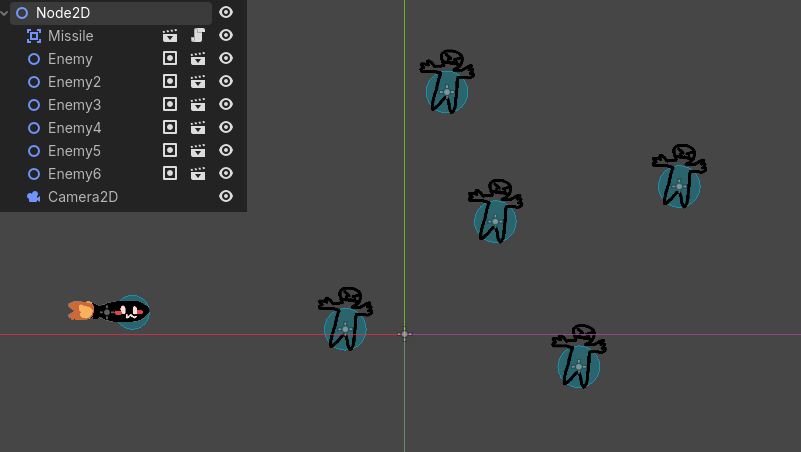Open Enemy scene instance in editor
Screen dimensions: 801x452
click(x=198, y=59)
